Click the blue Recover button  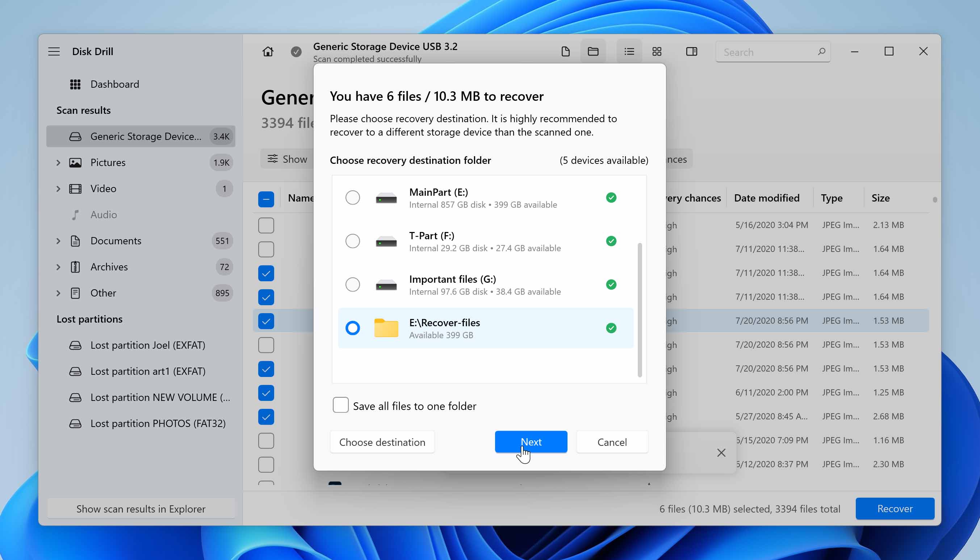pos(895,509)
